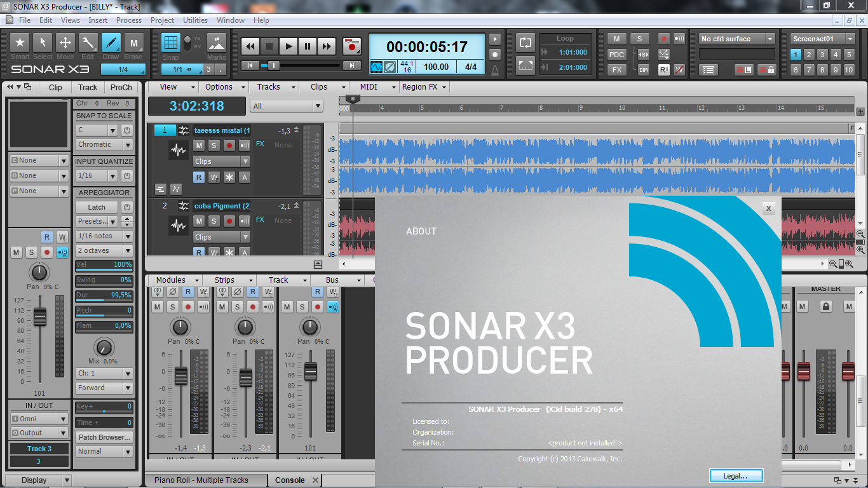Open the Process menu
The width and height of the screenshot is (868, 488).
129,20
